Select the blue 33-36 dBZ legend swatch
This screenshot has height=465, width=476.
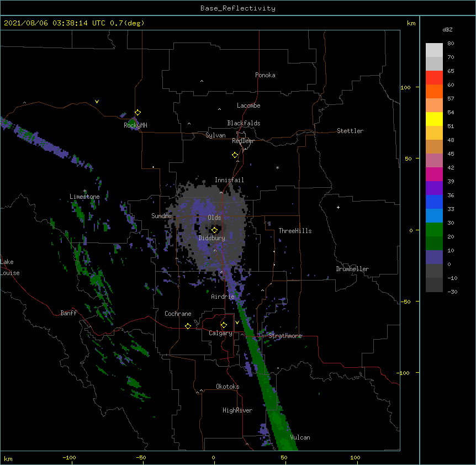click(x=434, y=202)
